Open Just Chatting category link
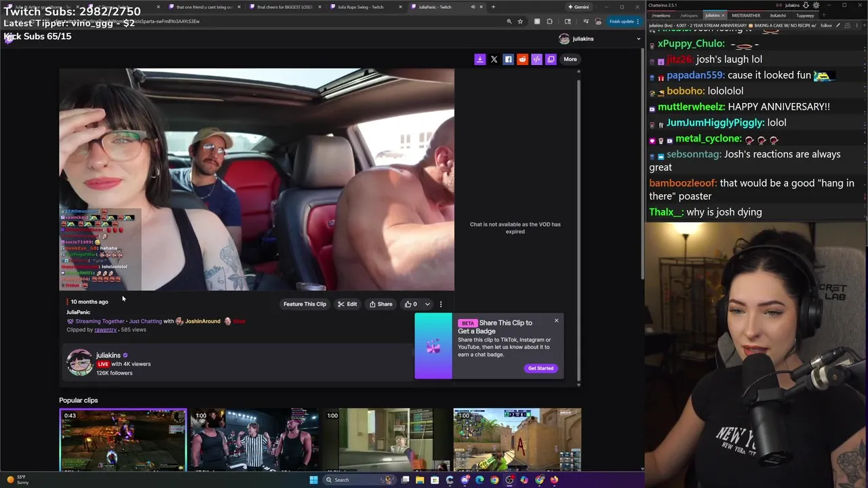The image size is (868, 488). click(x=145, y=321)
